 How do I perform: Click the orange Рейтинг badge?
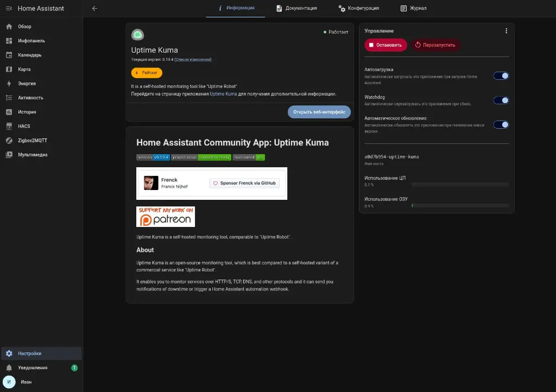147,73
